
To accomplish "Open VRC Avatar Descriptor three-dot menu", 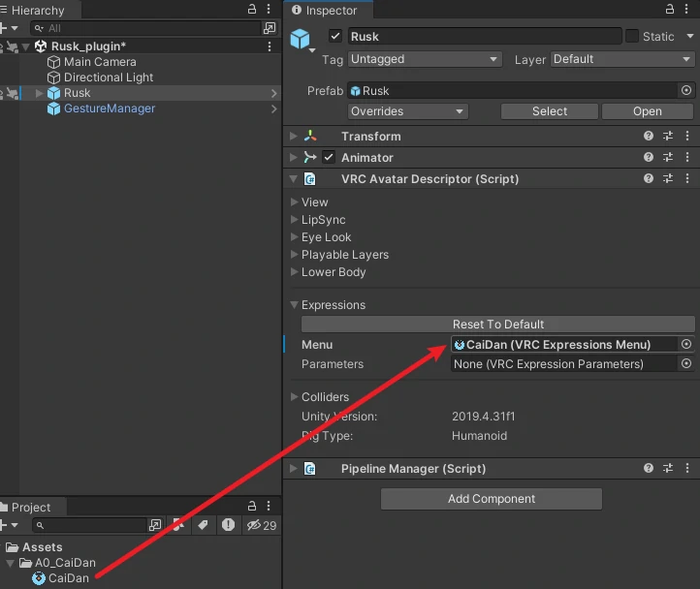I will click(686, 179).
